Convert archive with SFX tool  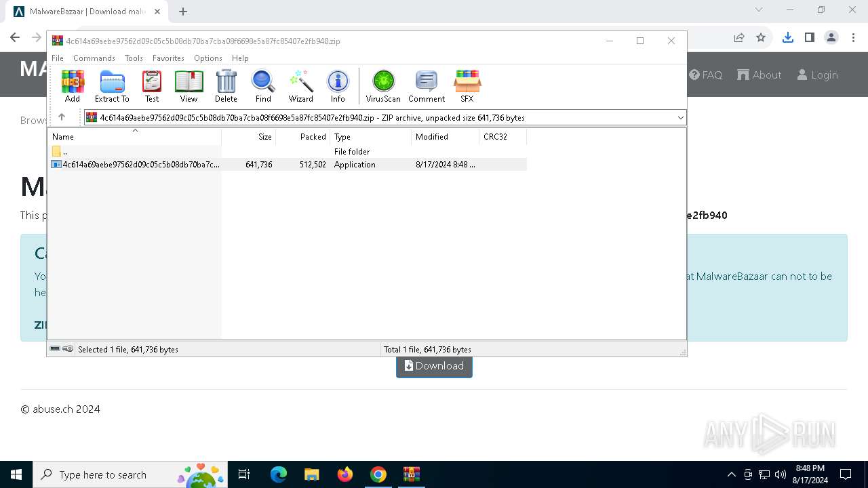point(467,86)
